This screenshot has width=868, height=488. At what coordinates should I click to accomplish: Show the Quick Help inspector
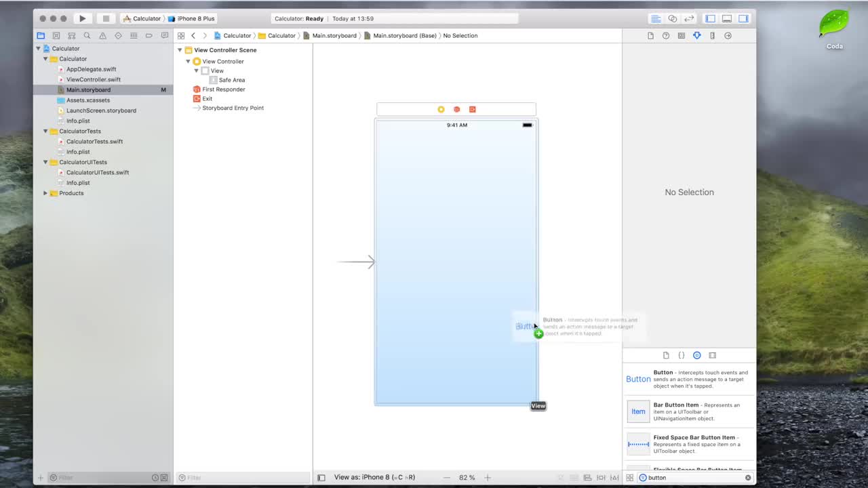tap(666, 35)
